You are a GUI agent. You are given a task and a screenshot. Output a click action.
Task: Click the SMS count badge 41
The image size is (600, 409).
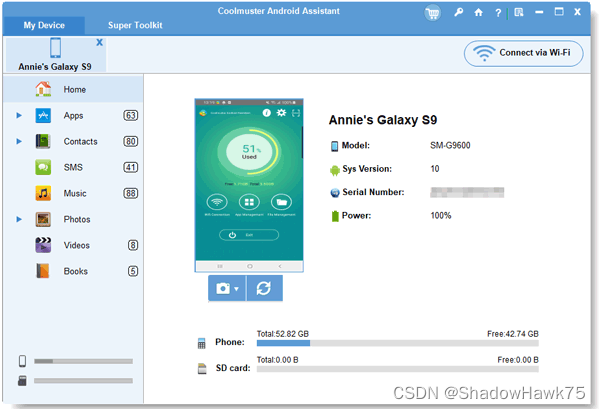pos(130,167)
